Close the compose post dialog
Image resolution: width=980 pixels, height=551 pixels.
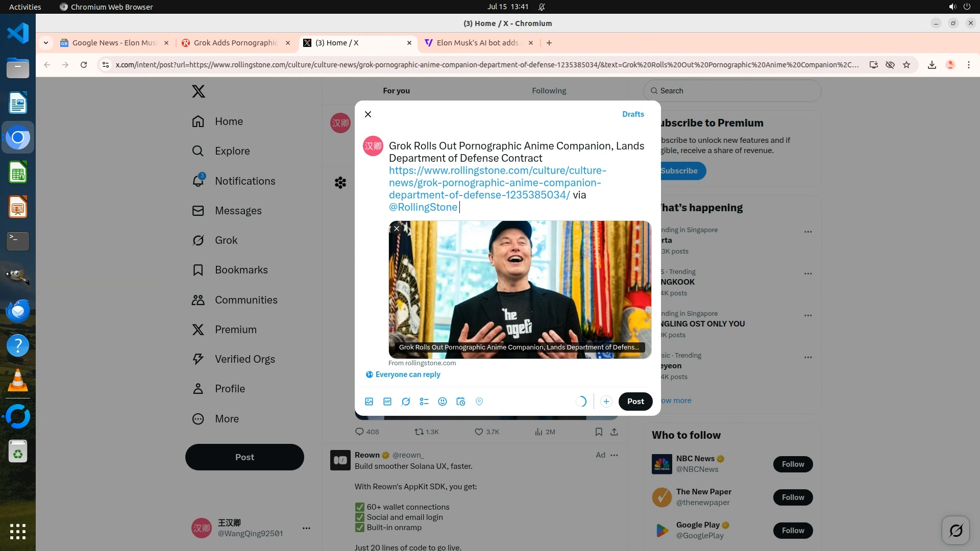tap(368, 114)
